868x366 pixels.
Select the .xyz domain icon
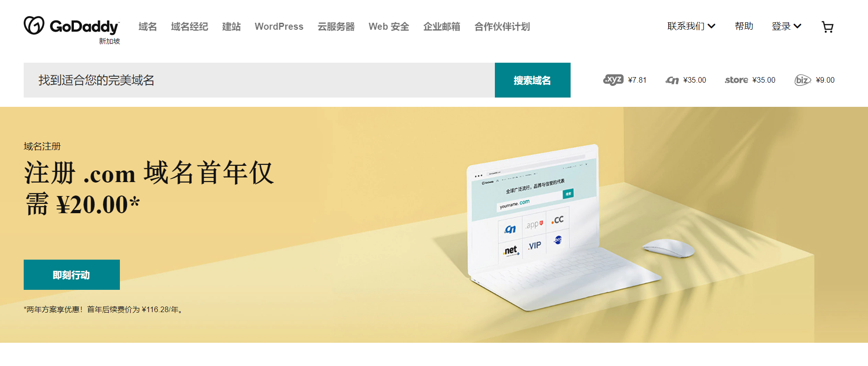coord(613,80)
